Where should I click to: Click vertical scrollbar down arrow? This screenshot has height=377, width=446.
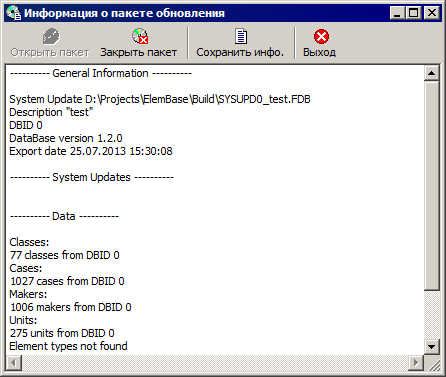tap(432, 347)
